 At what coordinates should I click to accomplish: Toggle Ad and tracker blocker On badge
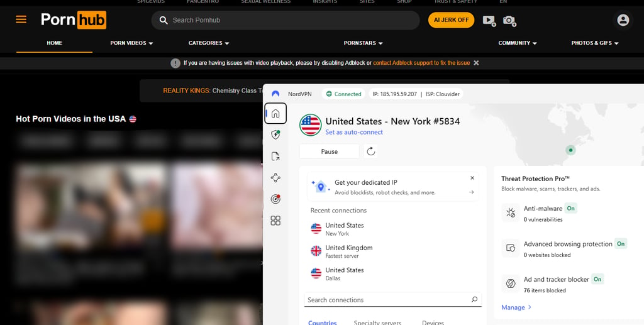tap(597, 279)
